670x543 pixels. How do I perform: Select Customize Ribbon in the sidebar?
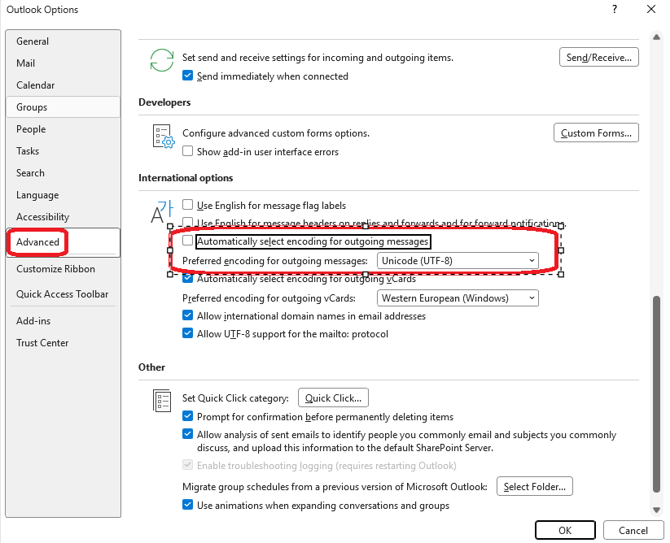pyautogui.click(x=55, y=269)
